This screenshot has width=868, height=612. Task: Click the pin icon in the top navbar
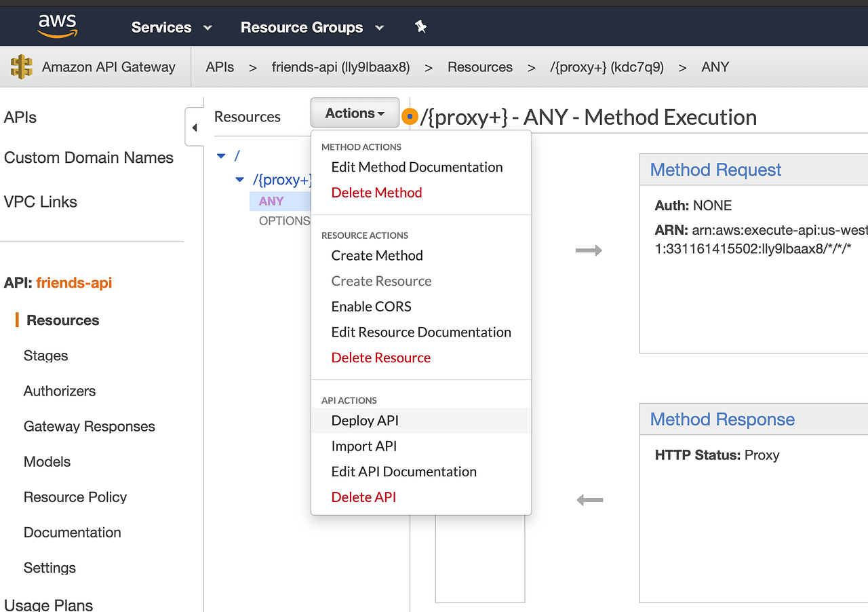point(420,26)
